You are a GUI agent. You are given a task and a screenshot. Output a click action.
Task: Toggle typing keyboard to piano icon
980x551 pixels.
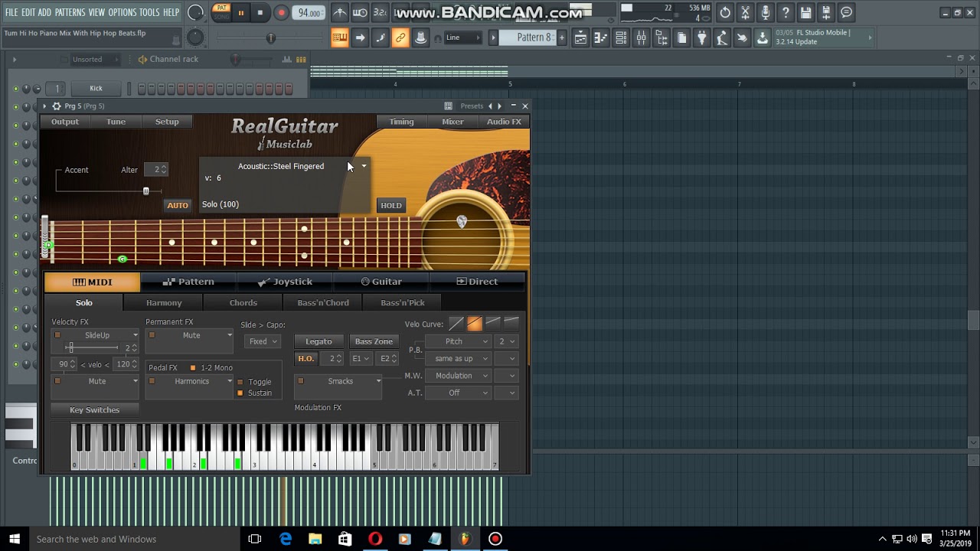click(x=340, y=38)
